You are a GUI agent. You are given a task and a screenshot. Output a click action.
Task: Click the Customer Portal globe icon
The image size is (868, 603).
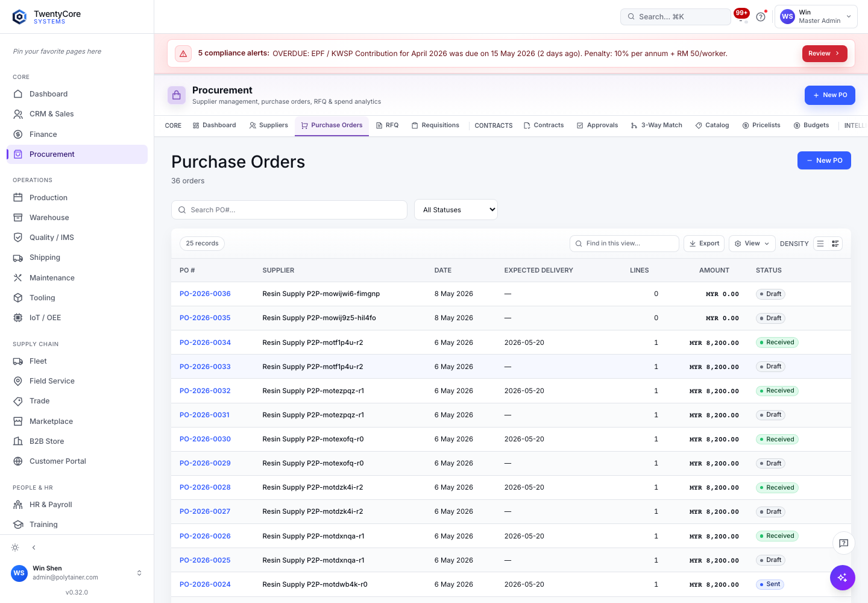[18, 461]
